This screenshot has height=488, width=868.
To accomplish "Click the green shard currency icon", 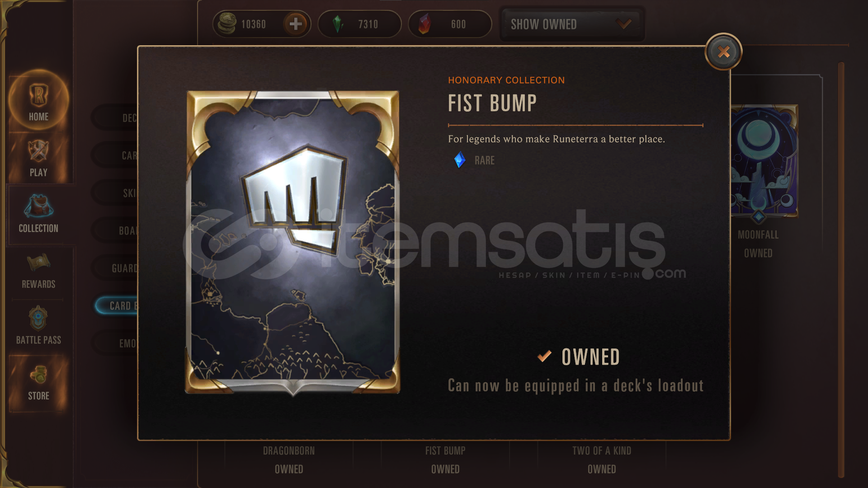I will click(x=338, y=24).
